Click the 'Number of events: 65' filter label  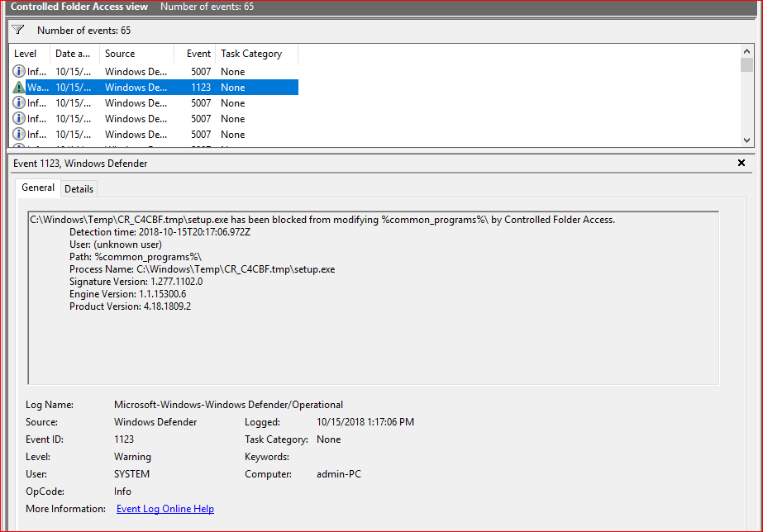point(84,31)
